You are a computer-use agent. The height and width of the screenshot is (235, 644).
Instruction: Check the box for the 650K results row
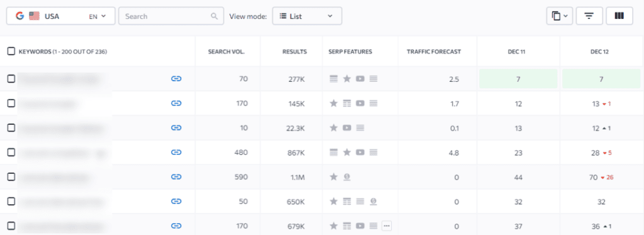click(x=11, y=201)
